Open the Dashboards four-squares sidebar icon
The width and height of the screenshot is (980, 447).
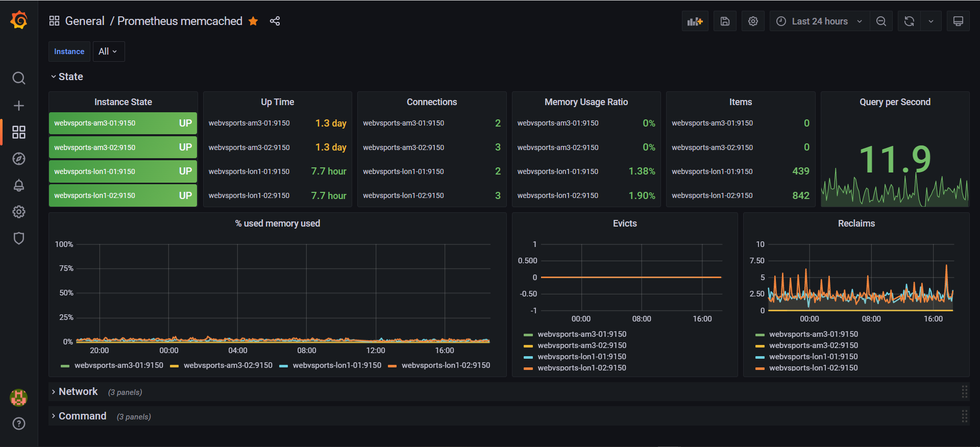(x=19, y=132)
